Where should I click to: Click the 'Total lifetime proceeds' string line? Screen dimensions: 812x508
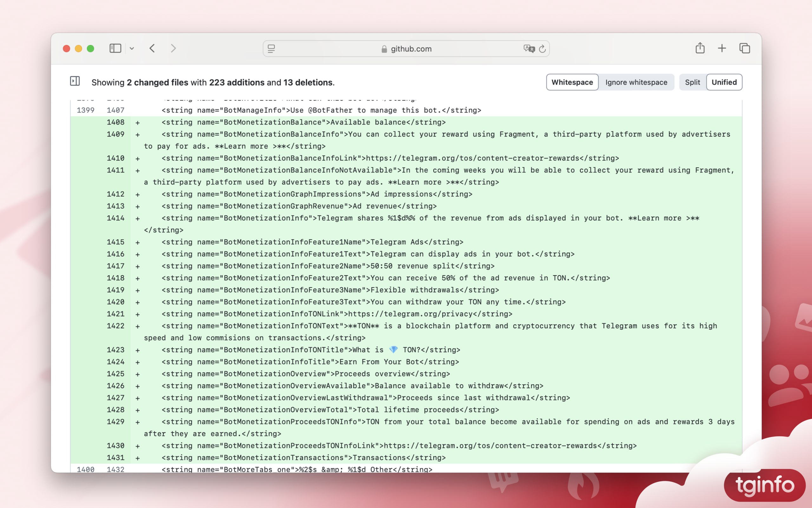[x=330, y=410]
